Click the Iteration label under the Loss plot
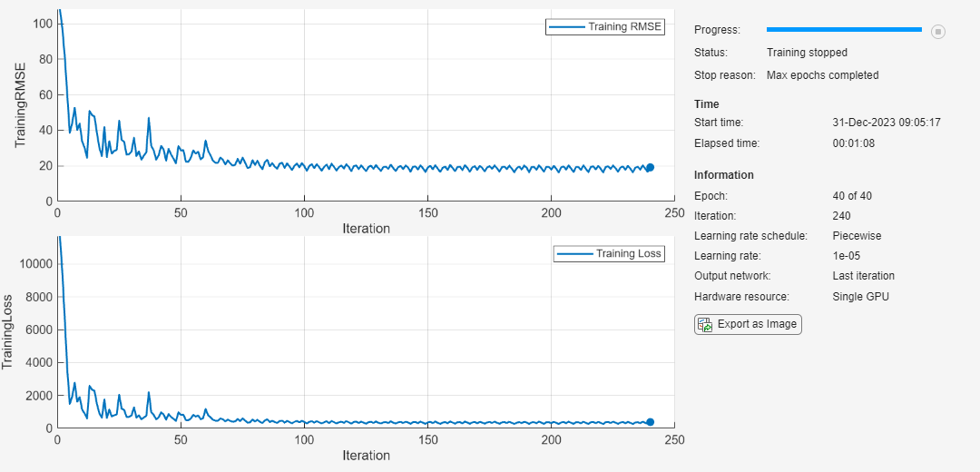The image size is (980, 472). coord(366,456)
